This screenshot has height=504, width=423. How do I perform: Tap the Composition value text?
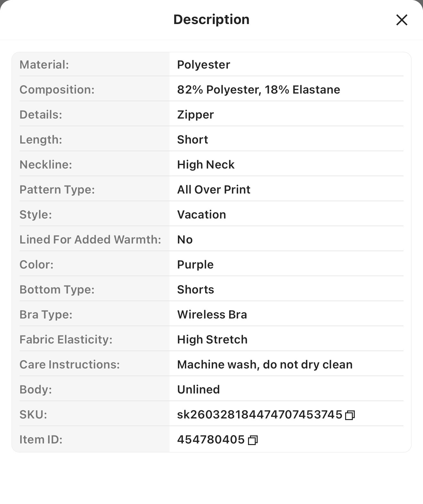259,90
